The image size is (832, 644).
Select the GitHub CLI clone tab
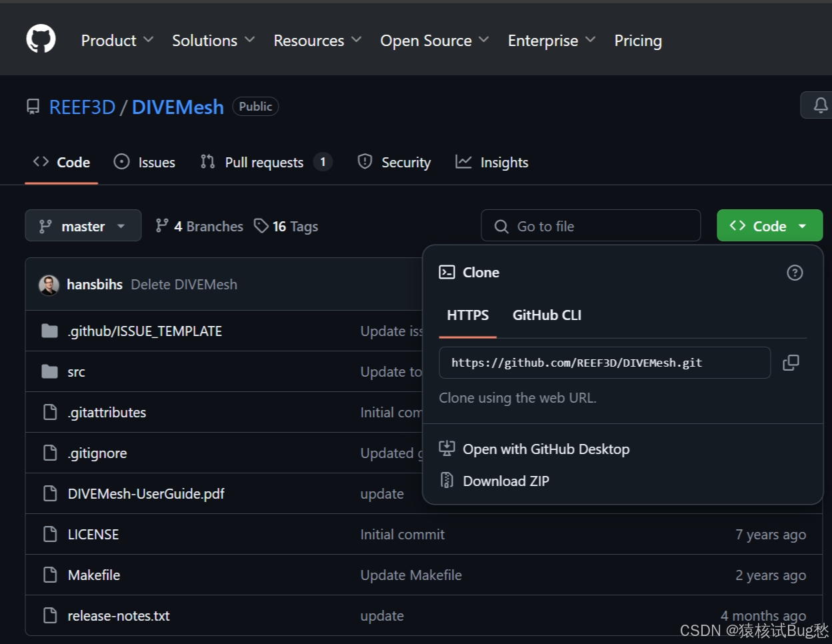click(547, 315)
